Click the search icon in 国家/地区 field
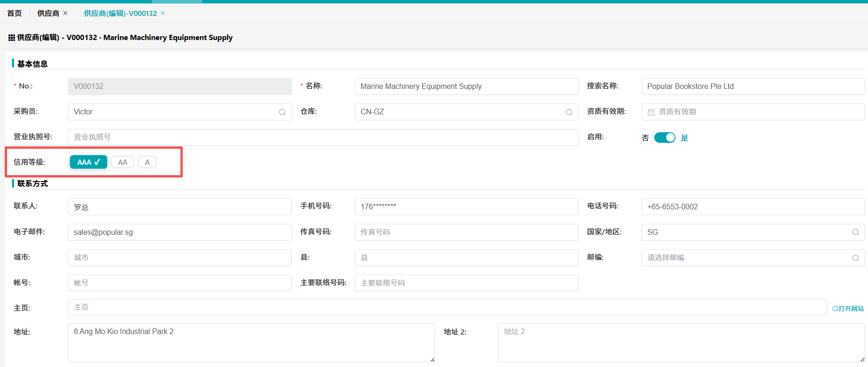Screen dimensions: 868x367 click(855, 232)
